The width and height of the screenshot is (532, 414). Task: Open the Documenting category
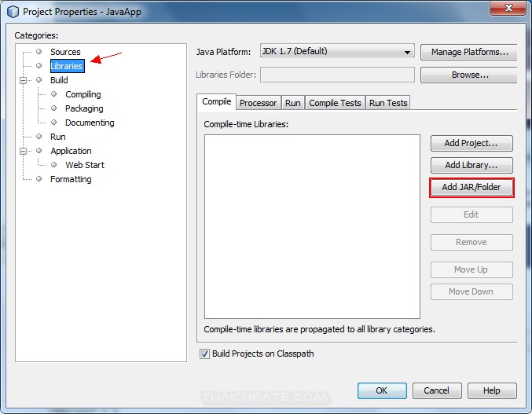pyautogui.click(x=90, y=123)
